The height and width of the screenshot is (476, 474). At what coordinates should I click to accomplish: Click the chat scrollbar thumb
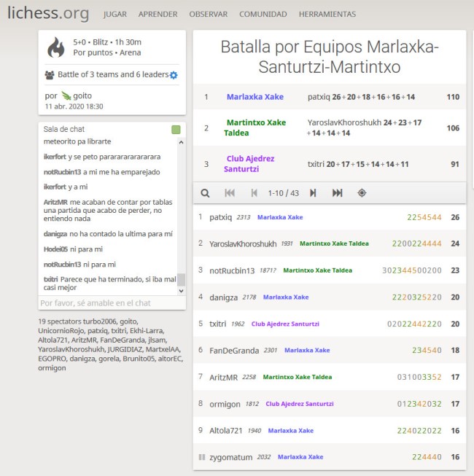(x=182, y=280)
